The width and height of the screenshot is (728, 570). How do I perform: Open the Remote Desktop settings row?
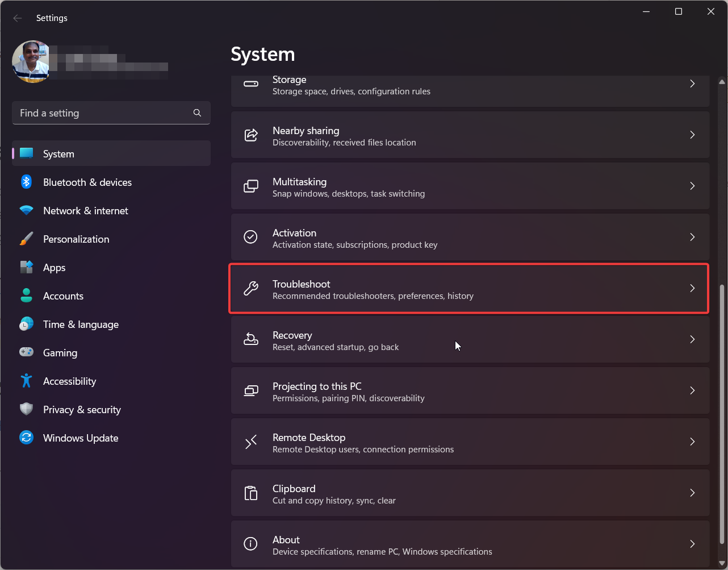470,442
